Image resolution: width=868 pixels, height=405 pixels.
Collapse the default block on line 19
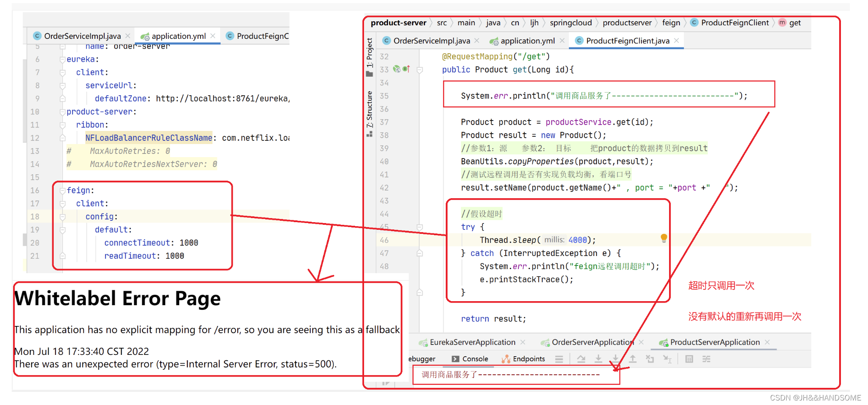click(63, 230)
